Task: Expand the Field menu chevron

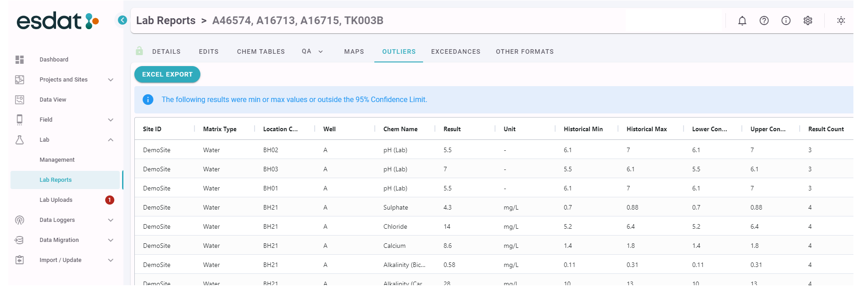Action: (x=111, y=120)
